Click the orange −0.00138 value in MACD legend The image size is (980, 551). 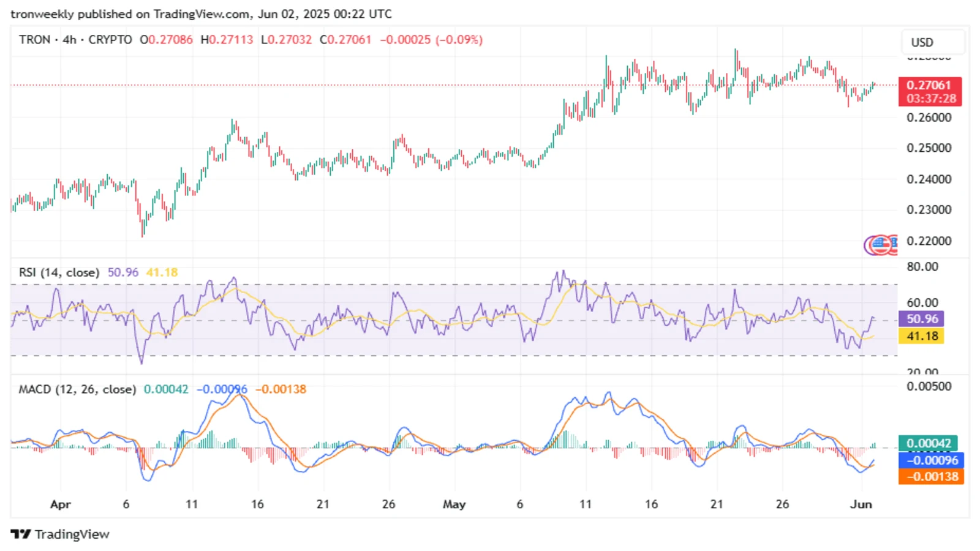click(x=281, y=389)
